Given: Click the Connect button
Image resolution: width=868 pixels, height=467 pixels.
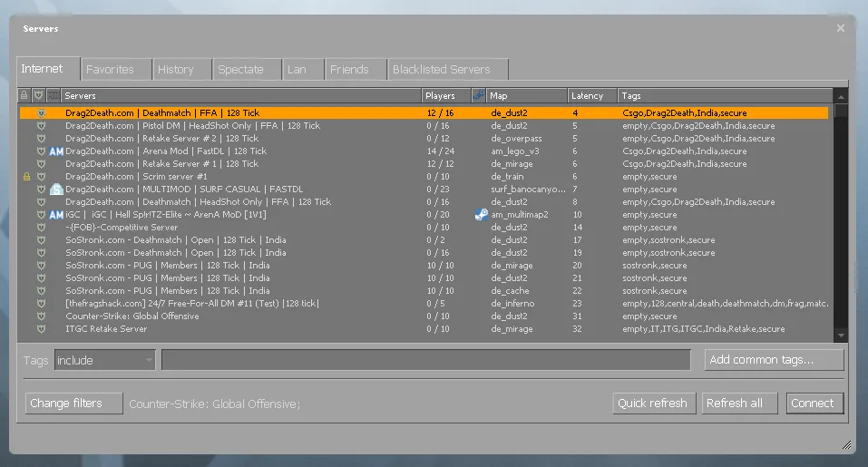Looking at the screenshot, I should pyautogui.click(x=814, y=404).
